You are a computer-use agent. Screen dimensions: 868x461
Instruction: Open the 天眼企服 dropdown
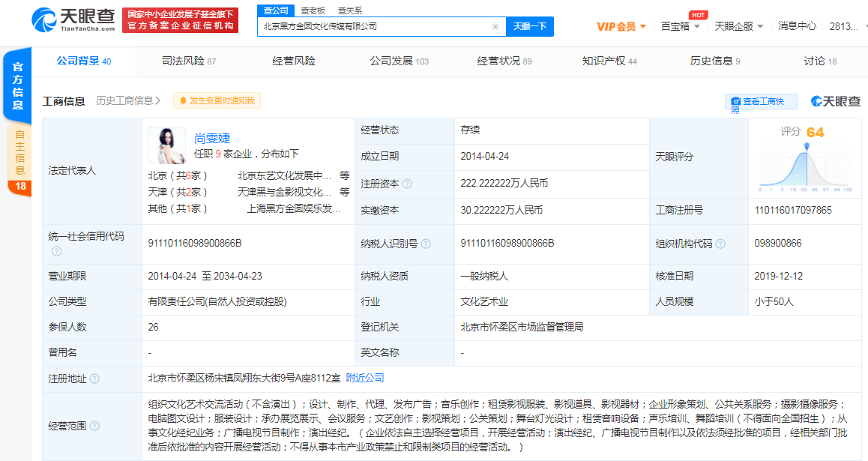pos(739,26)
